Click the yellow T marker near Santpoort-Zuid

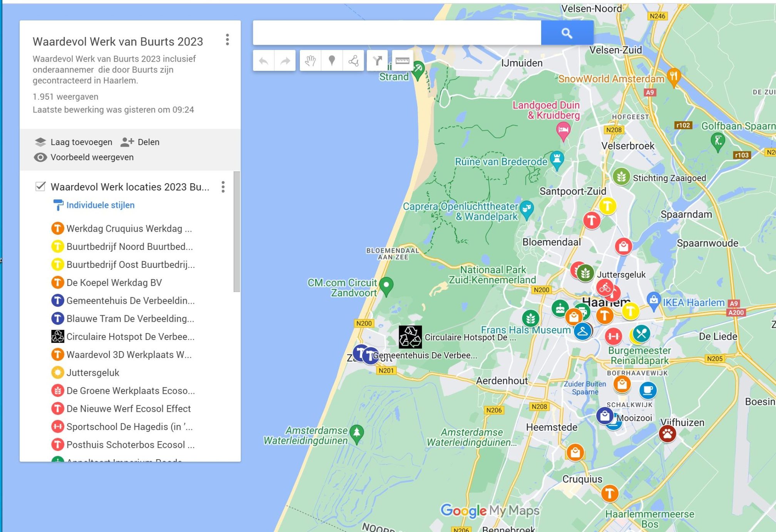point(607,206)
